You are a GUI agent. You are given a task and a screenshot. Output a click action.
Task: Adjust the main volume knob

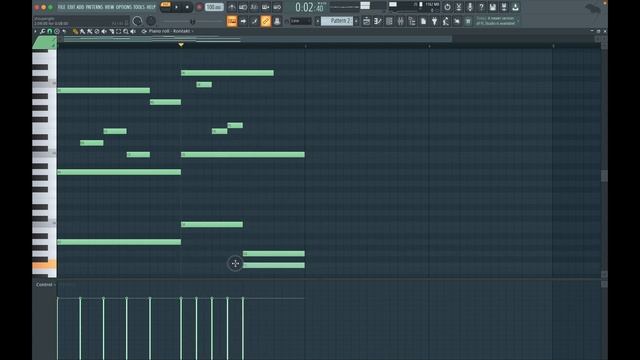(x=138, y=21)
